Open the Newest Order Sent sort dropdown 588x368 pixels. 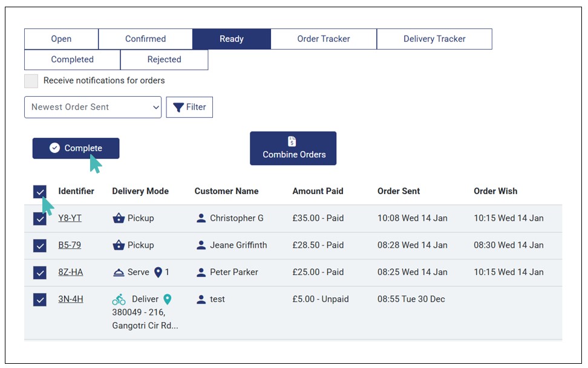[93, 107]
